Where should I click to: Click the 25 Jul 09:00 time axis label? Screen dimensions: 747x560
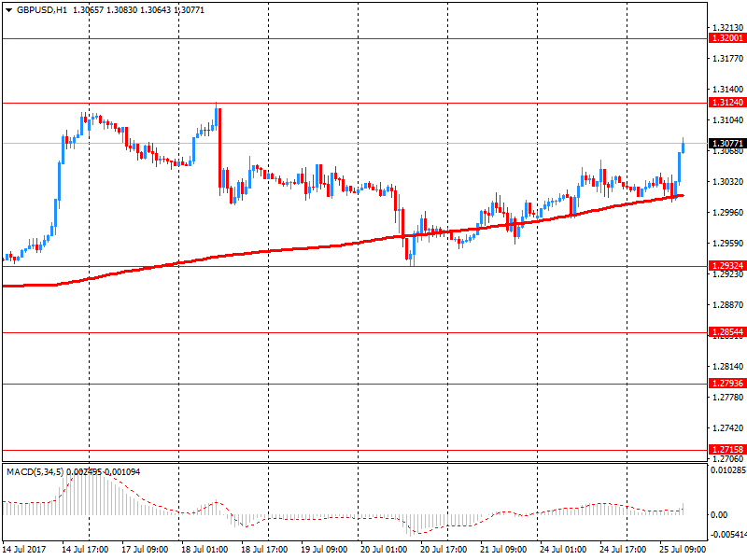click(x=683, y=550)
